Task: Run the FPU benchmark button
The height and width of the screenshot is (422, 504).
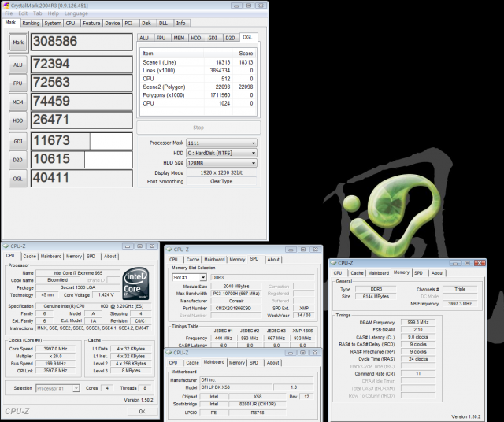Action: 18,83
